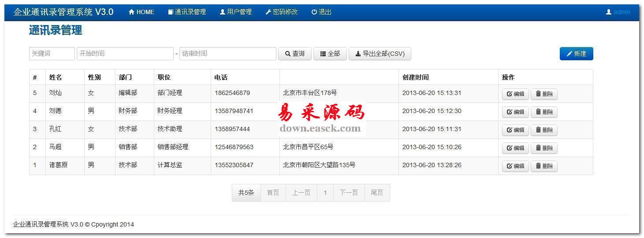
Task: Click the HOME house icon in navbar
Action: tap(131, 12)
